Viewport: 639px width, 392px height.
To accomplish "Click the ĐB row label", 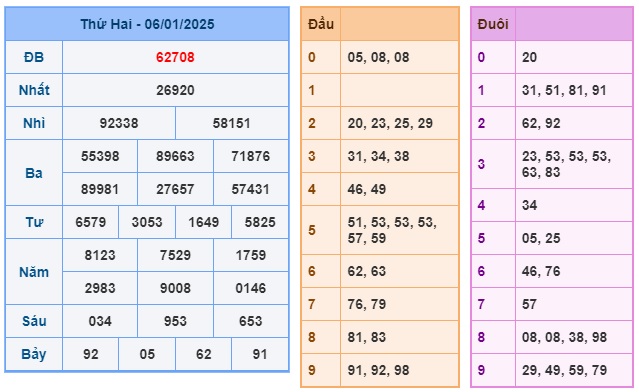I will tap(34, 57).
